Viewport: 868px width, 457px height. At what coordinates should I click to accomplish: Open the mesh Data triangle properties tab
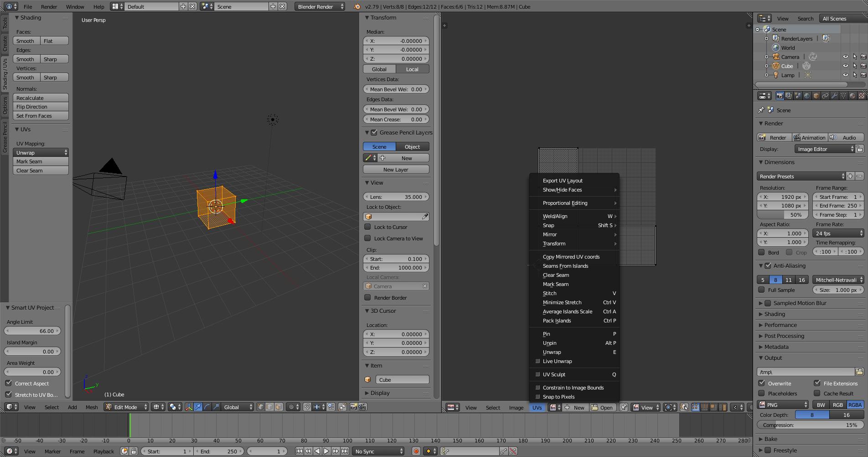coord(843,96)
